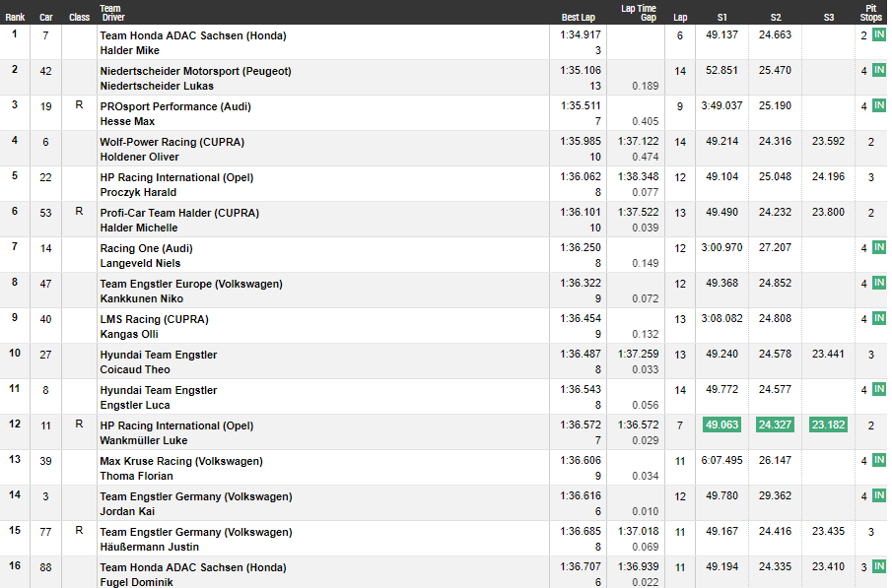892x588 pixels.
Task: Click the IN badge in Engstler Luca row
Action: point(879,389)
